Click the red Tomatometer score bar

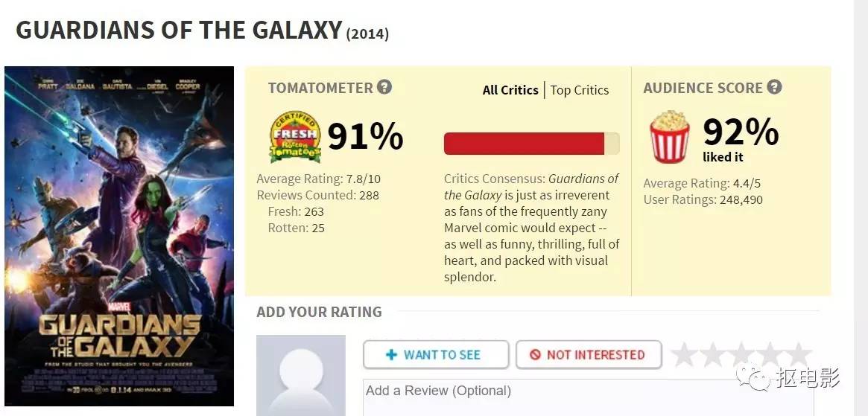pos(525,144)
